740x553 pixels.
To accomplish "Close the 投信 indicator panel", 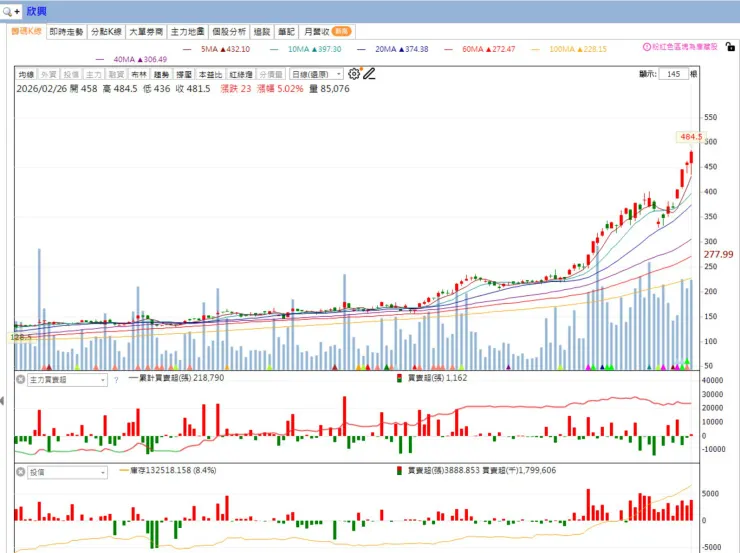I will (x=21, y=471).
